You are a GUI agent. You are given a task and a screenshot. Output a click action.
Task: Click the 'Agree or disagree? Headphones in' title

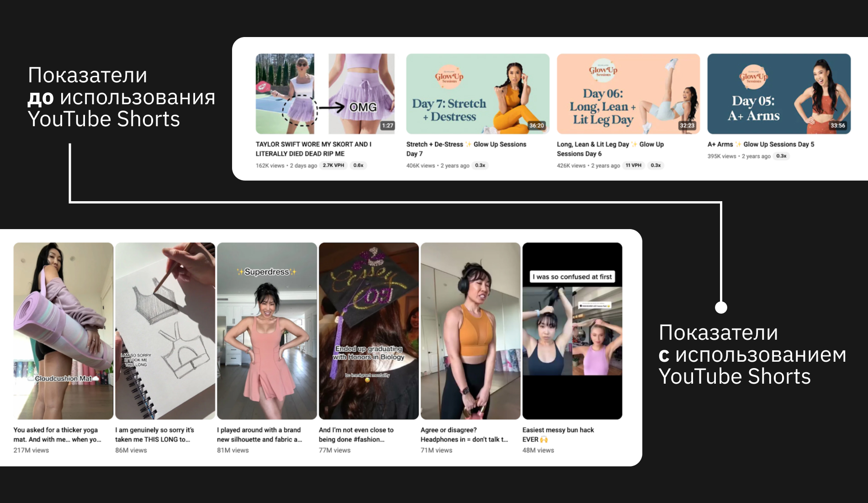(464, 434)
